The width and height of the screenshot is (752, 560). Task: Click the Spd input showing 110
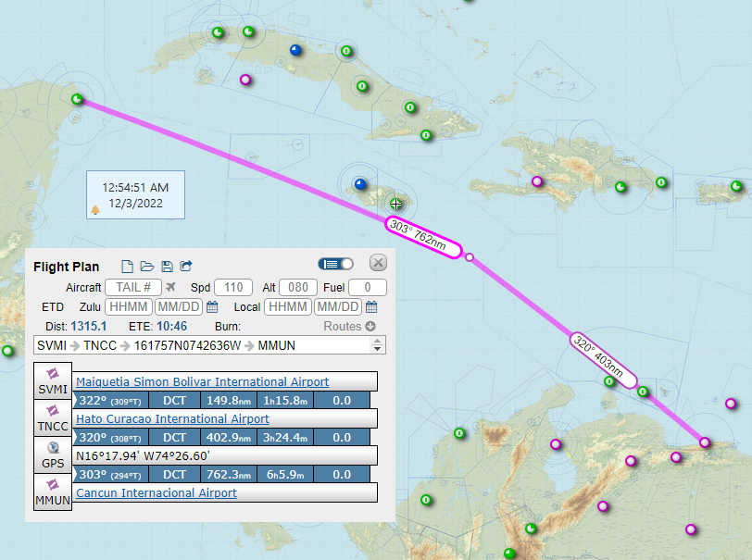click(x=233, y=287)
